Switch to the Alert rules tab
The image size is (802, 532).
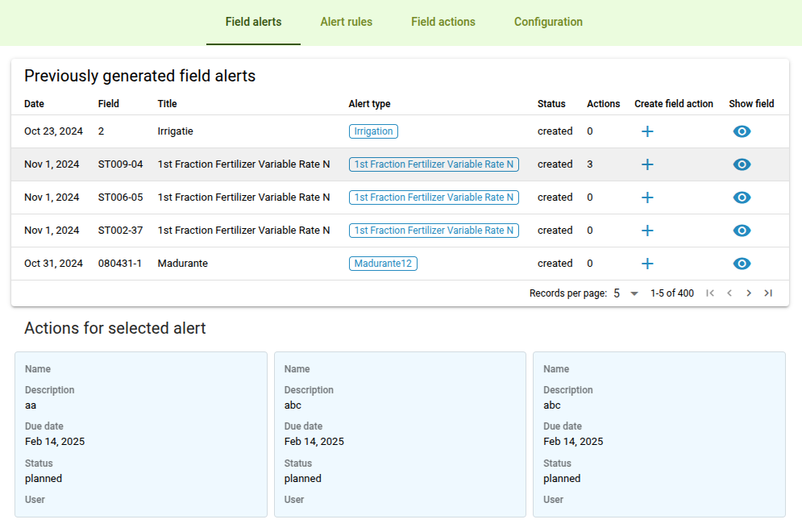(x=346, y=22)
